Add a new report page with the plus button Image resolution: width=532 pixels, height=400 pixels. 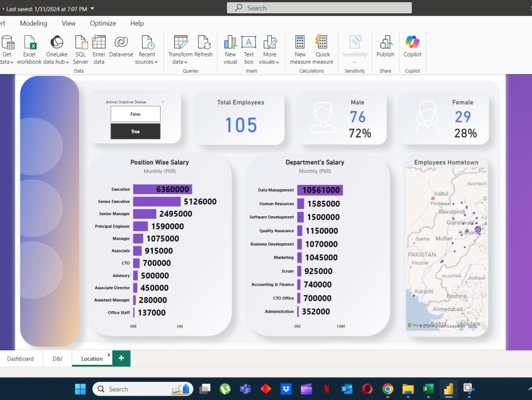tap(121, 358)
